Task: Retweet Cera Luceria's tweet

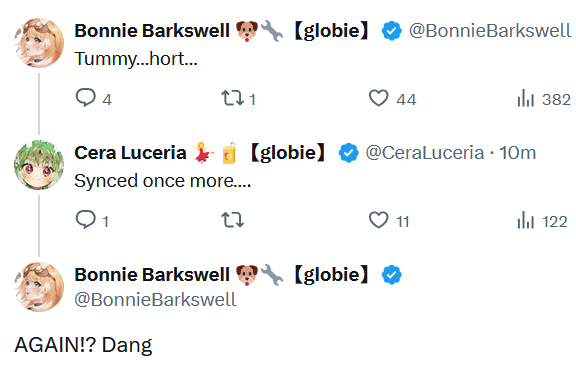Action: coord(233,220)
